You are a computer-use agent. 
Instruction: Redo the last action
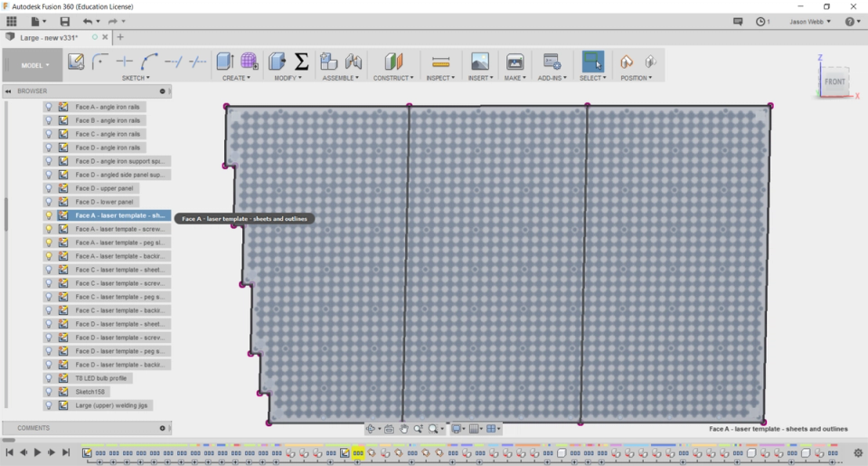click(113, 21)
